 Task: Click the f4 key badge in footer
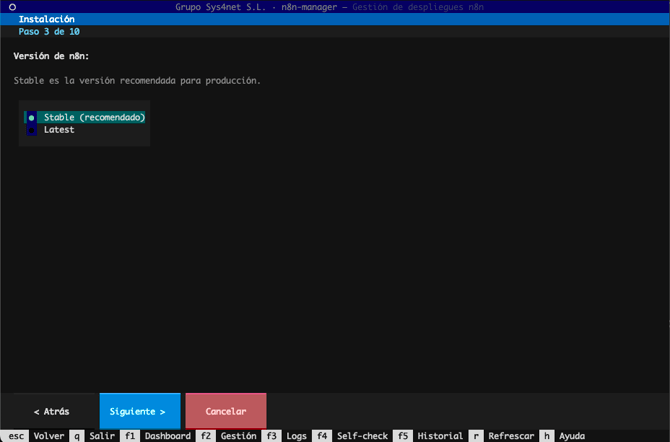coord(322,436)
